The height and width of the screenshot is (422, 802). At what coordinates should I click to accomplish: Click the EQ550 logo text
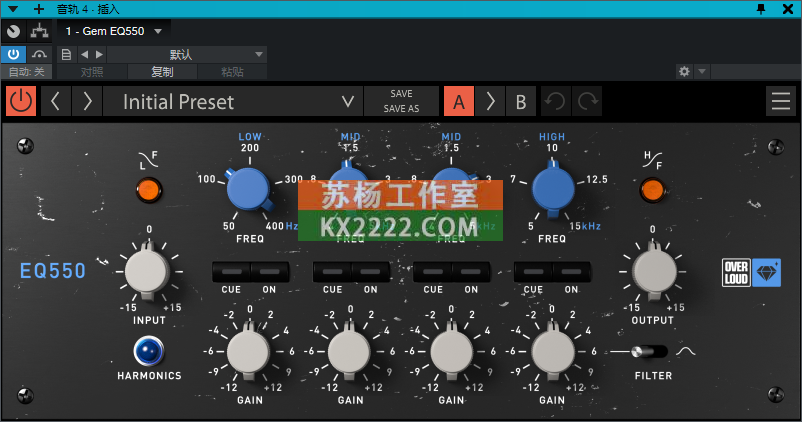tap(53, 271)
